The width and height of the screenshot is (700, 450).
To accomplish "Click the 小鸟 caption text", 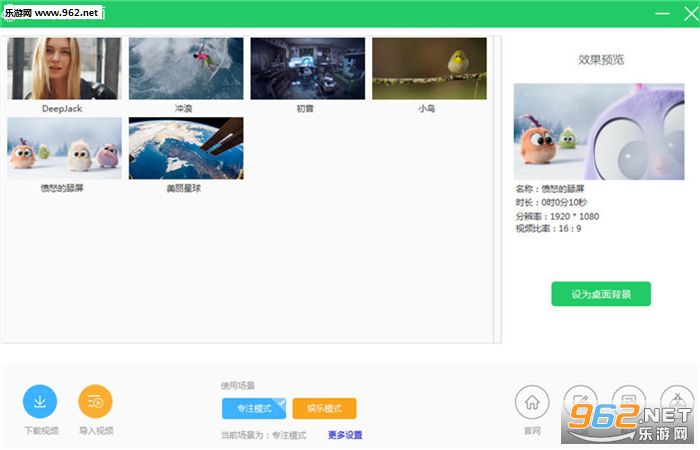I will (427, 108).
